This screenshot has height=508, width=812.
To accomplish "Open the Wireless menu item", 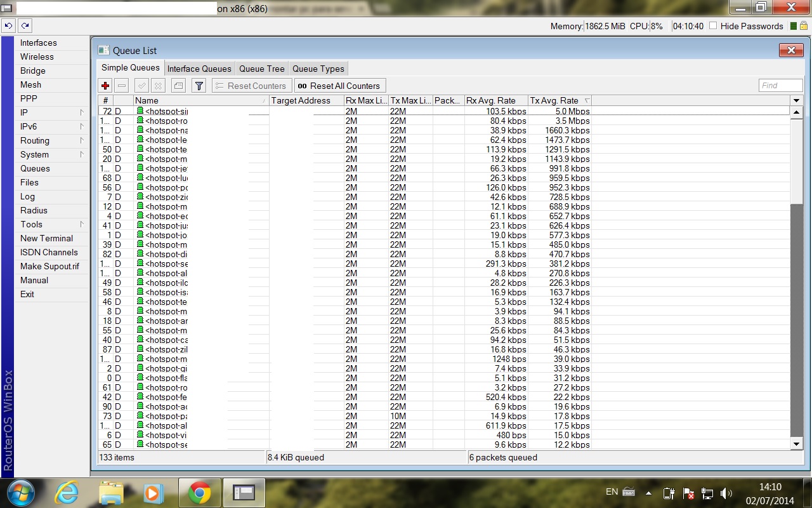I will (37, 57).
